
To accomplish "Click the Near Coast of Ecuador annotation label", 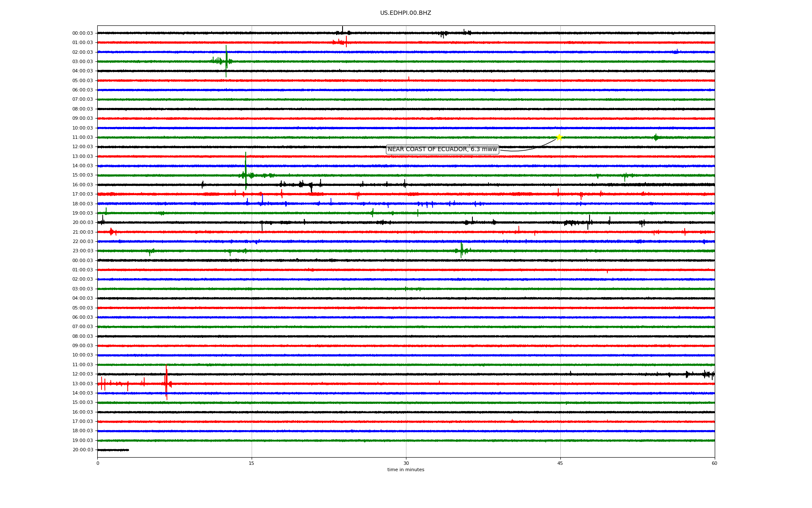I will (x=442, y=149).
